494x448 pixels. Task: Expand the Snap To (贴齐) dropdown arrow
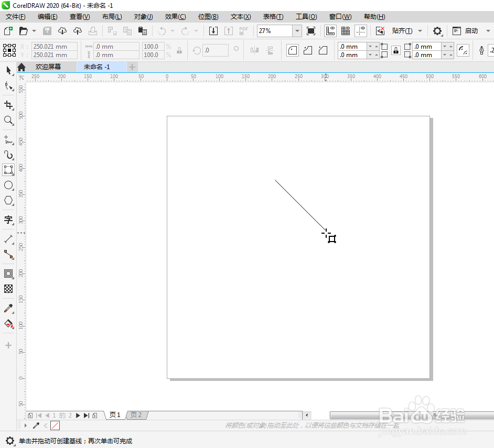420,31
